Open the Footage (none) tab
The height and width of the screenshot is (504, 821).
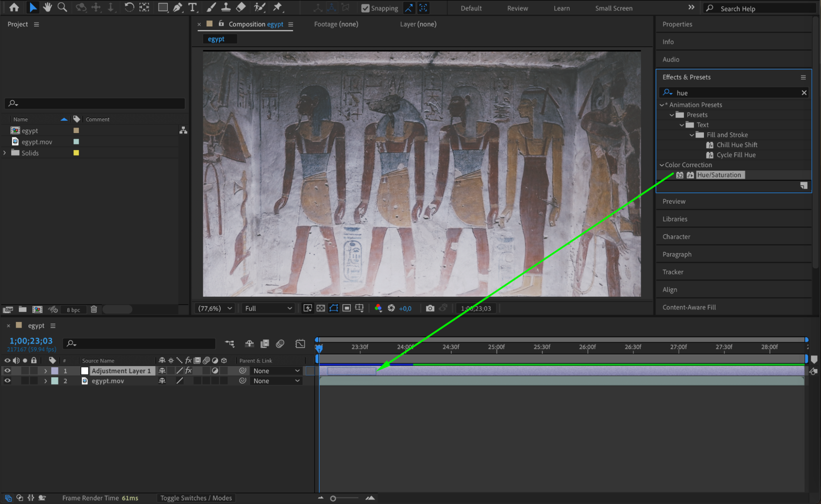pos(336,24)
